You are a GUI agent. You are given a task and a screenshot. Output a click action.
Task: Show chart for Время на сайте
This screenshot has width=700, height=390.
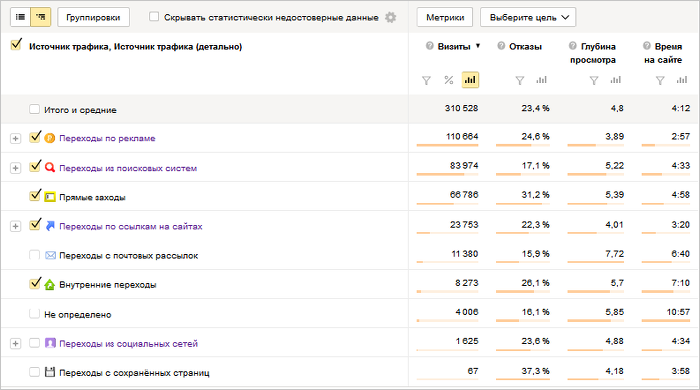pos(682,80)
